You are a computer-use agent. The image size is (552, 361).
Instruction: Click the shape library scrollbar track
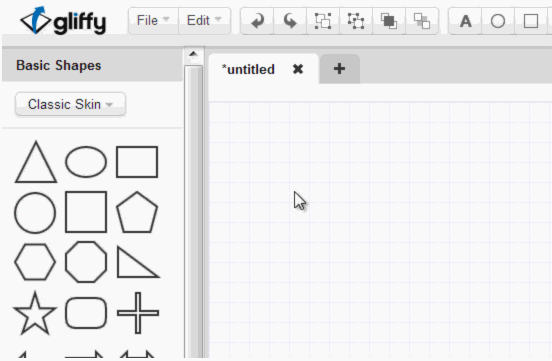(x=194, y=211)
